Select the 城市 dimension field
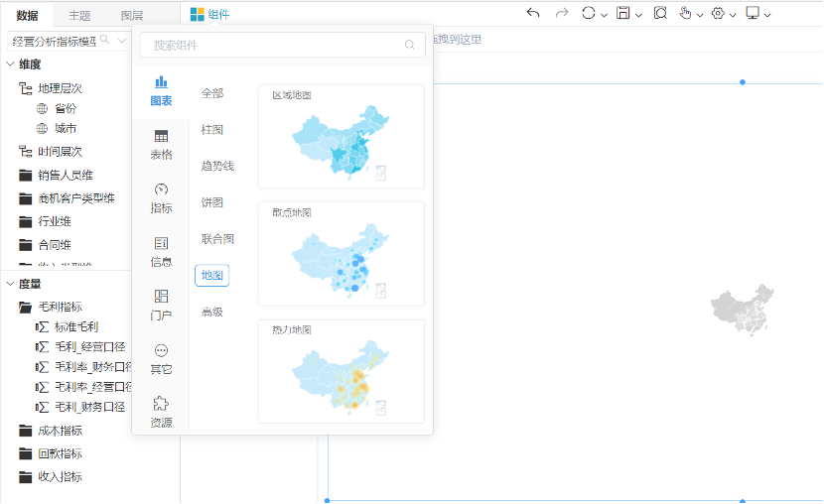The image size is (824, 504). 57,129
